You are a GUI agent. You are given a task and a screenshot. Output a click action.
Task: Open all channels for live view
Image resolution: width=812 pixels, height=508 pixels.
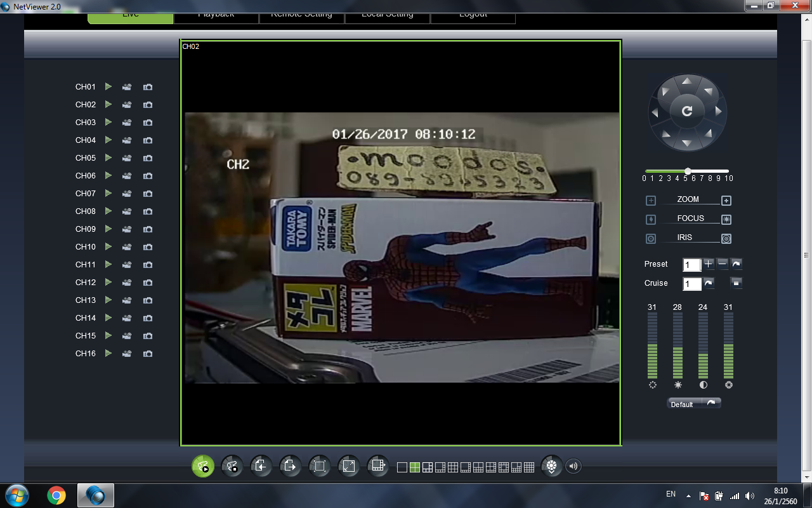pyautogui.click(x=203, y=467)
